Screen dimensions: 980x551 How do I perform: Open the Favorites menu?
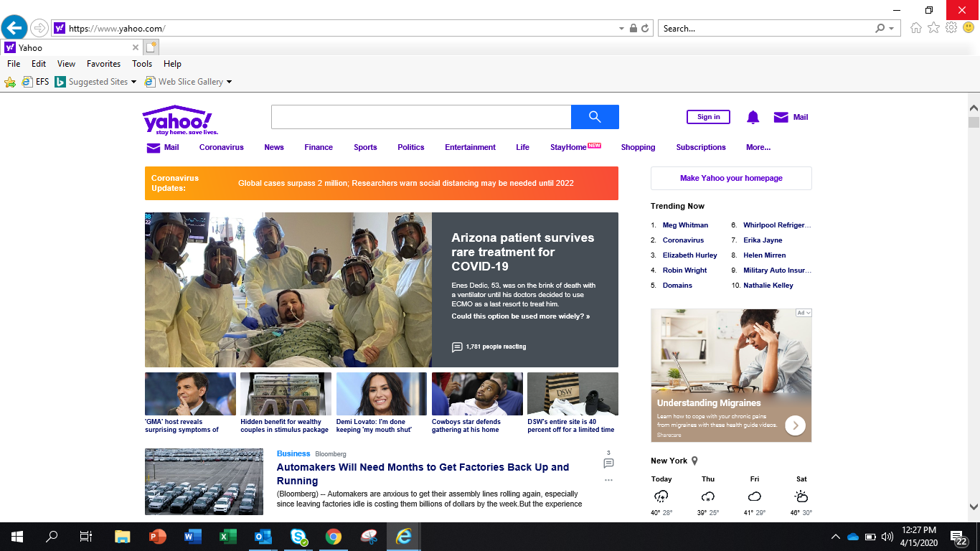pyautogui.click(x=103, y=64)
